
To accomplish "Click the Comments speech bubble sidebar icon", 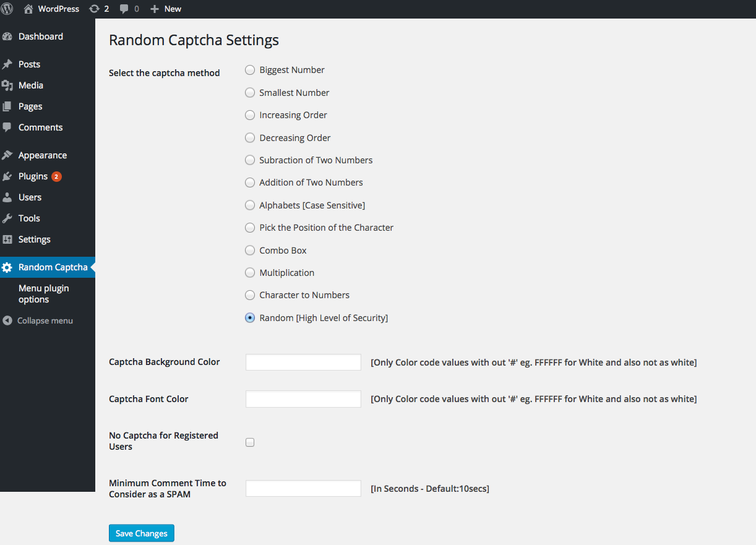I will [x=7, y=127].
